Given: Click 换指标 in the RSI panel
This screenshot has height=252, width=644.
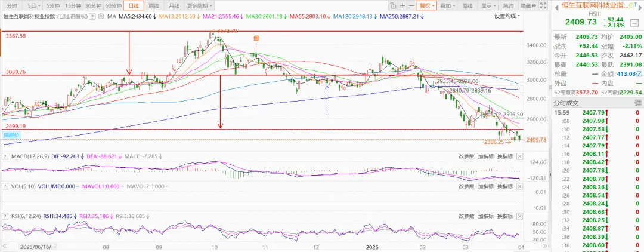Looking at the screenshot, I should click(505, 216).
